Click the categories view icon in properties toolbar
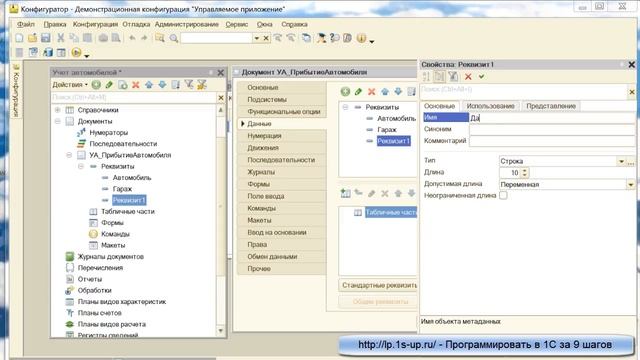 pyautogui.click(x=439, y=76)
